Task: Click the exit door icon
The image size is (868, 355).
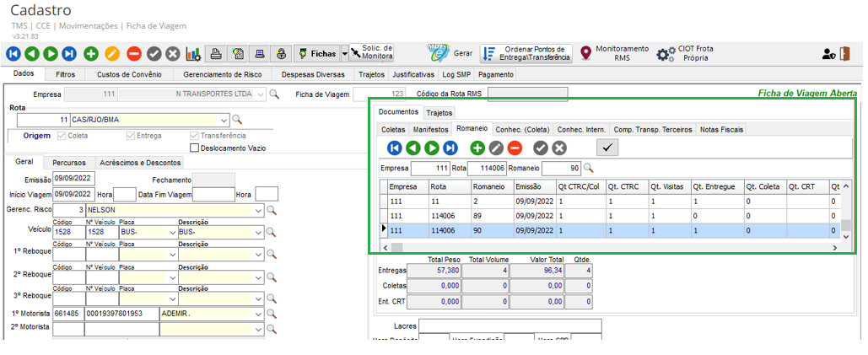Action: click(x=846, y=54)
